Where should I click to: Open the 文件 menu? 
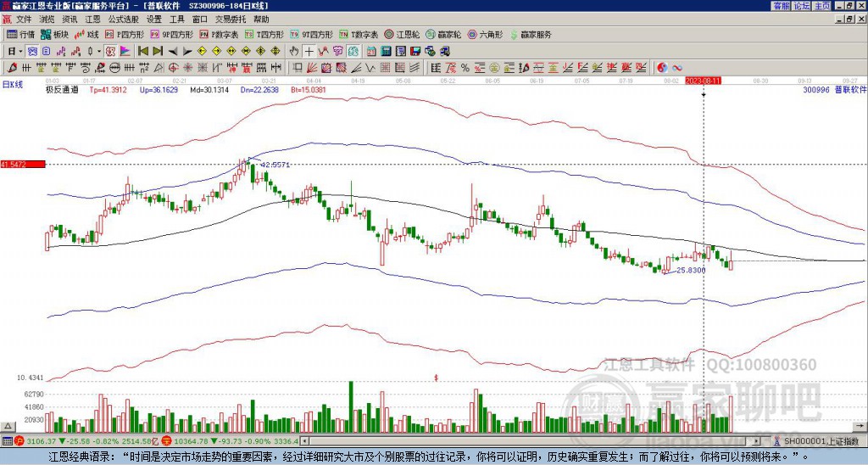23,20
